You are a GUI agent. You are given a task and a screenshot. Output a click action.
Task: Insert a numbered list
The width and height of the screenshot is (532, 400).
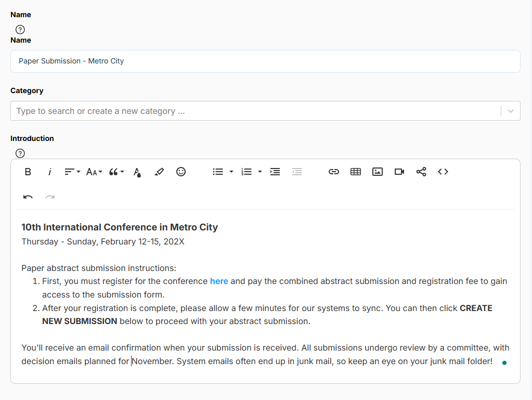246,172
